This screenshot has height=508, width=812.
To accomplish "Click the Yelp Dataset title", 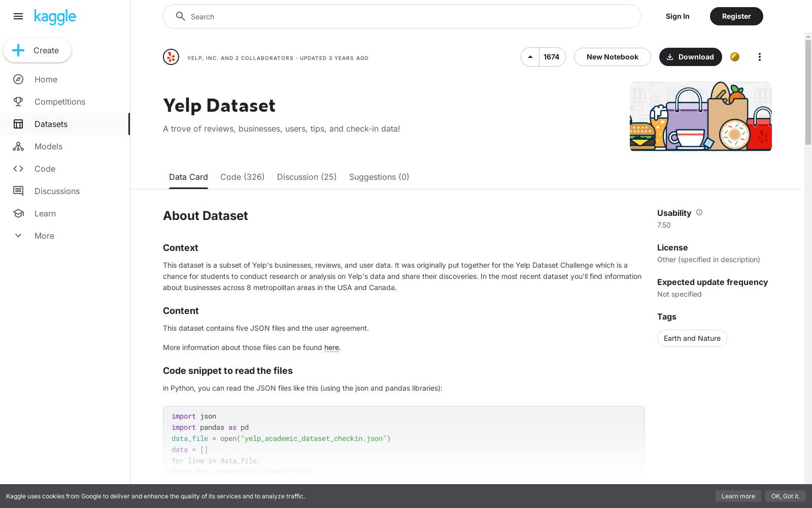I will pos(219,106).
